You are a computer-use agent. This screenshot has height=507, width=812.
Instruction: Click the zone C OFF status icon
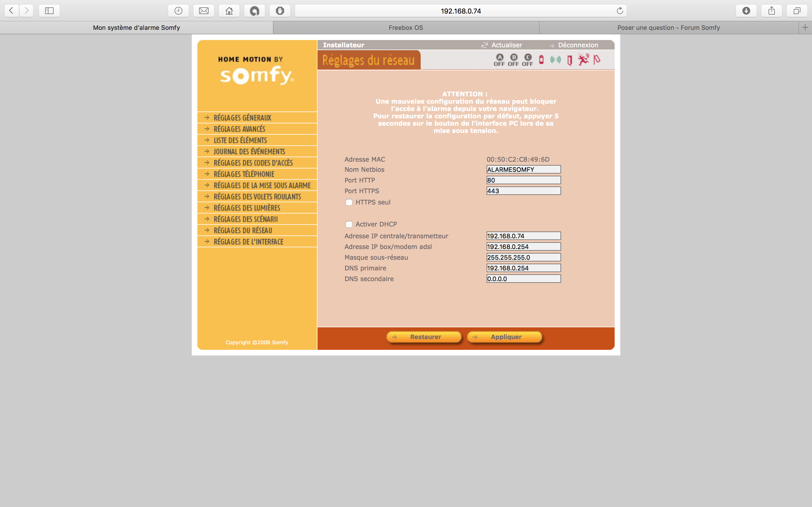(x=528, y=60)
